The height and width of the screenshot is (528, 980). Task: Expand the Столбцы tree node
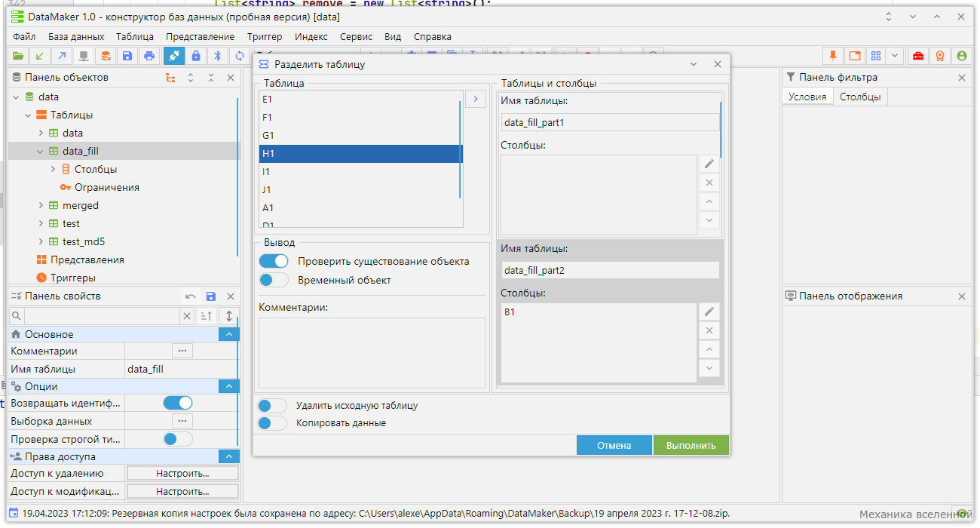(53, 169)
